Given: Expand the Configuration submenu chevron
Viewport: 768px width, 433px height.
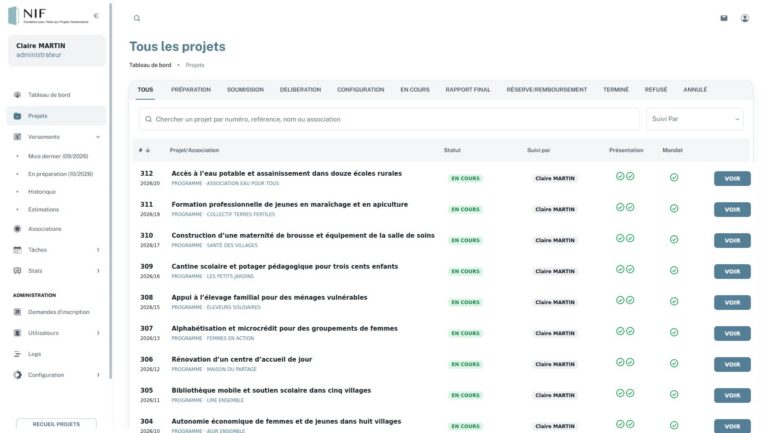Looking at the screenshot, I should coord(98,375).
